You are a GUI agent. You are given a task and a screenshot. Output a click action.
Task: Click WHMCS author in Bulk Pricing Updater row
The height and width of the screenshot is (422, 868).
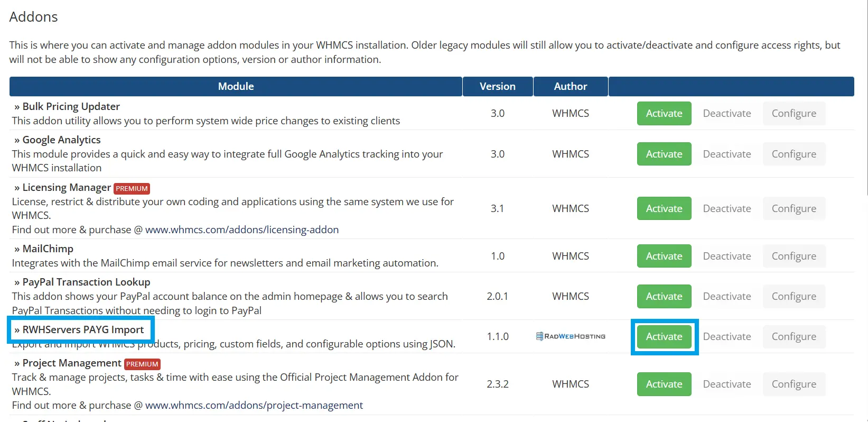pos(571,113)
